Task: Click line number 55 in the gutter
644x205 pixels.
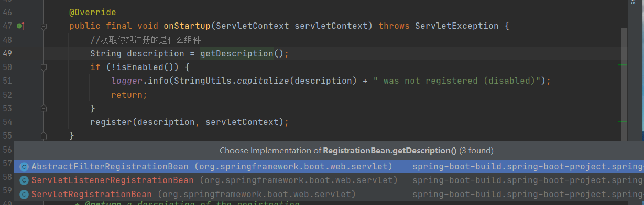Action: [7, 135]
